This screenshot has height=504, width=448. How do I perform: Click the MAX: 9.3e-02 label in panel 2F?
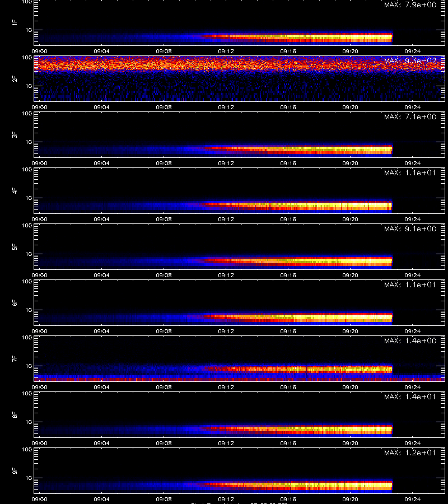(x=410, y=60)
